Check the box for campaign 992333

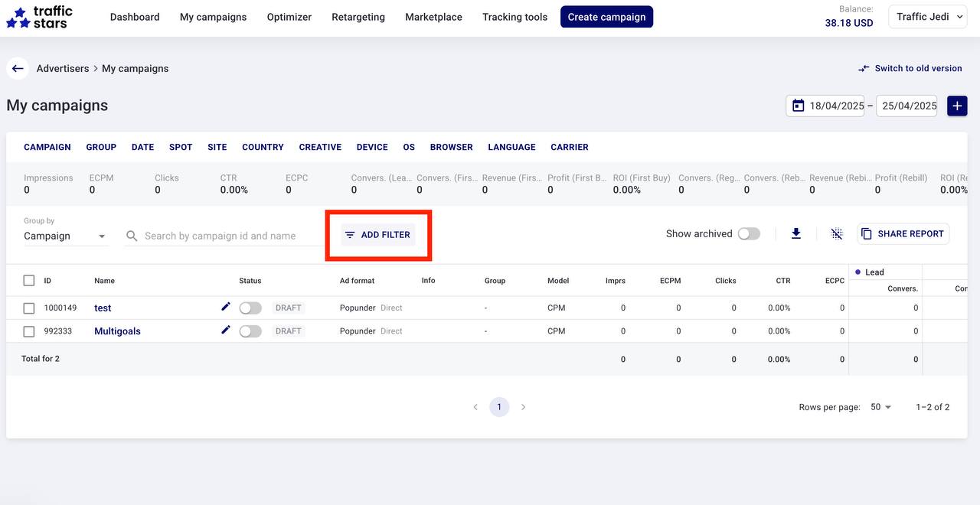pyautogui.click(x=29, y=331)
